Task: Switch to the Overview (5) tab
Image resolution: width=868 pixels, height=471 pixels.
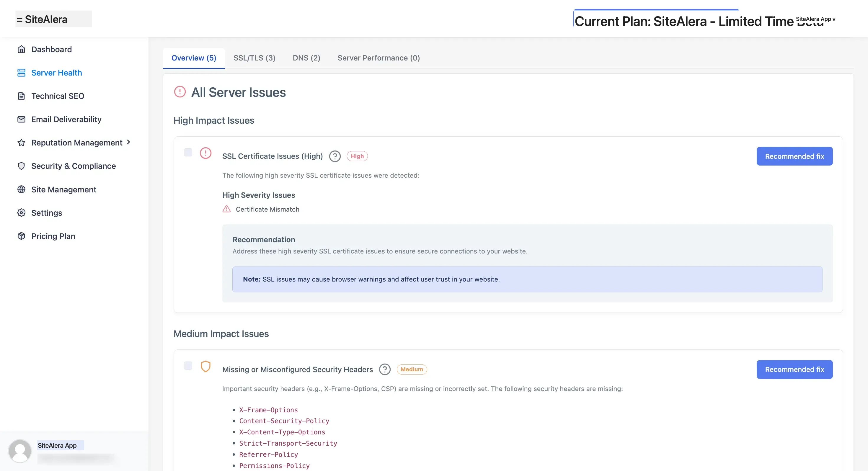Action: click(x=194, y=58)
